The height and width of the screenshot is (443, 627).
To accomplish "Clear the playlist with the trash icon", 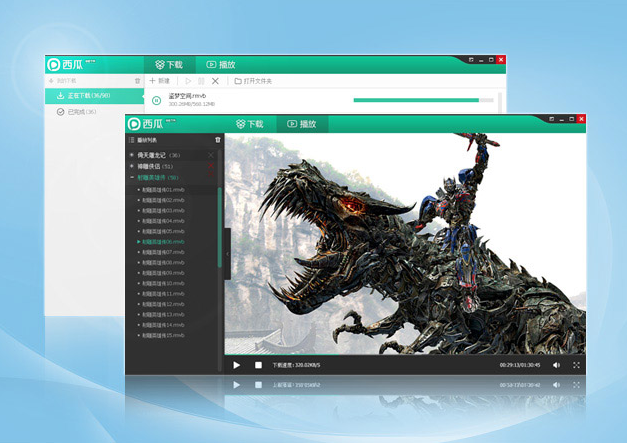I will click(218, 140).
